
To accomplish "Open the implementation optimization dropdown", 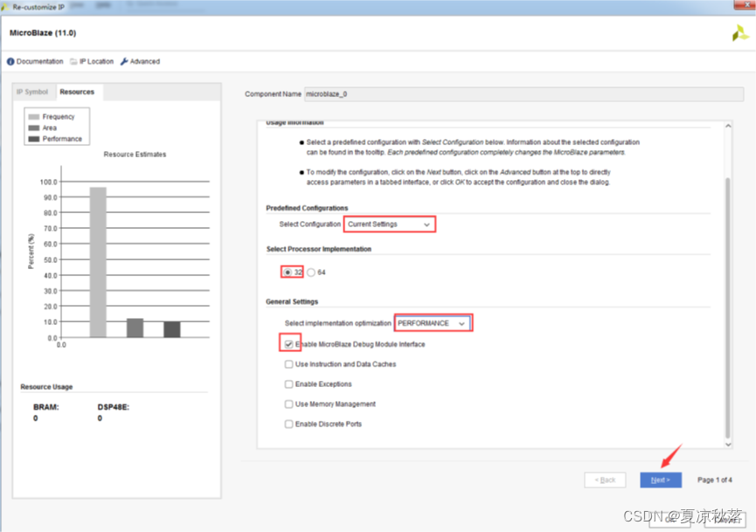I will [x=433, y=323].
